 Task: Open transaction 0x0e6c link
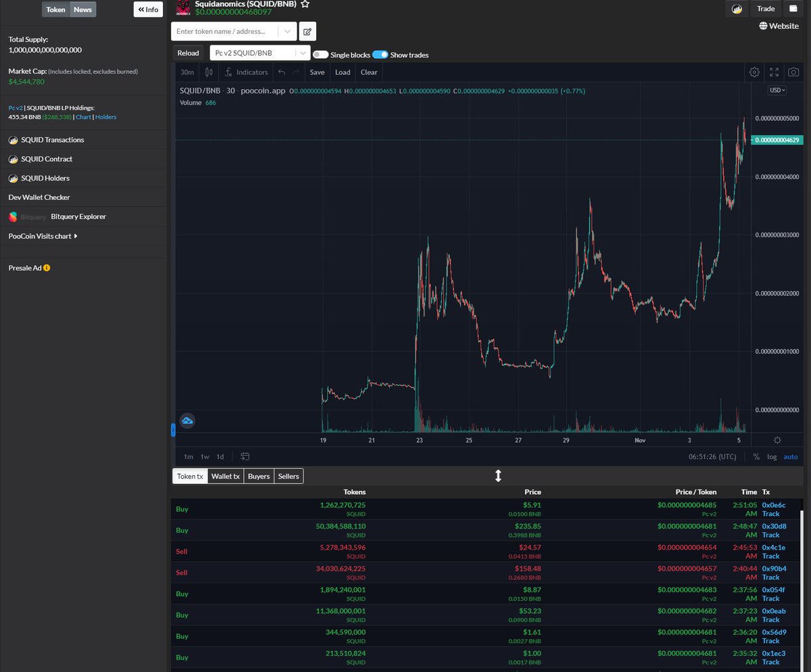pos(774,505)
